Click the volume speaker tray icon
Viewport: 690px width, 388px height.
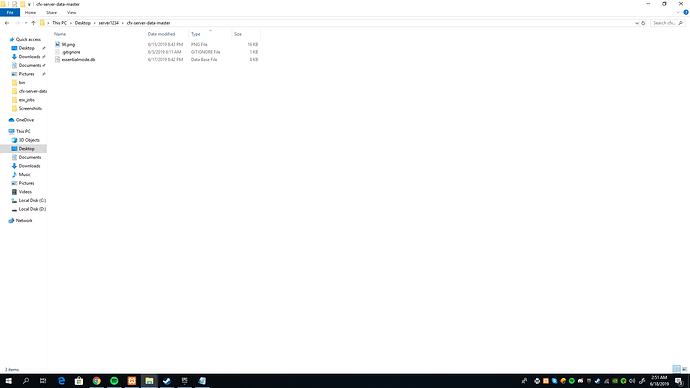632,381
